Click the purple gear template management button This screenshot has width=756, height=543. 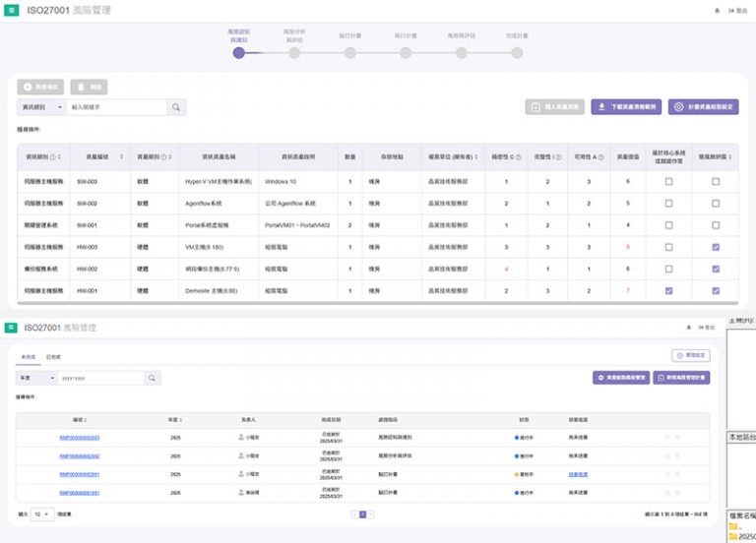tap(621, 378)
